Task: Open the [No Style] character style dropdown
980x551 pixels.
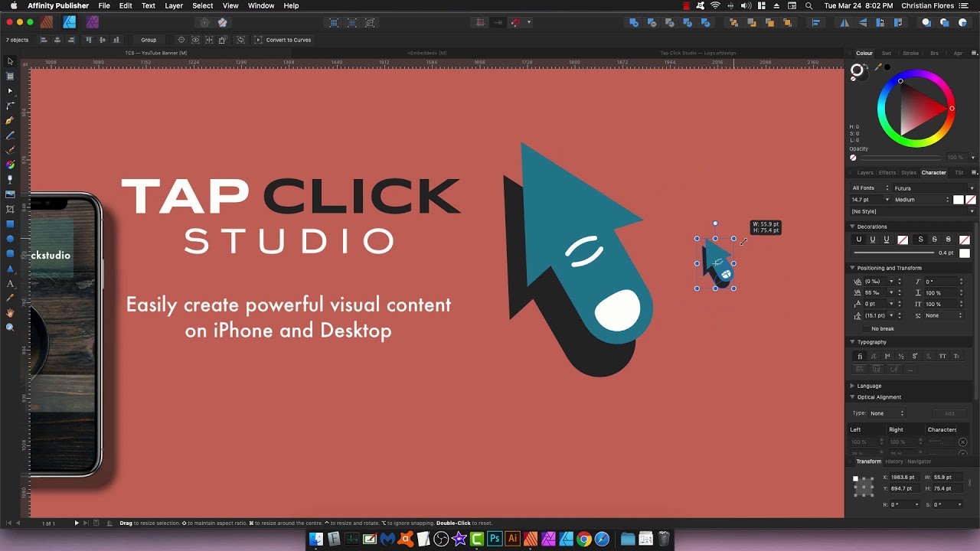Action: [x=913, y=211]
